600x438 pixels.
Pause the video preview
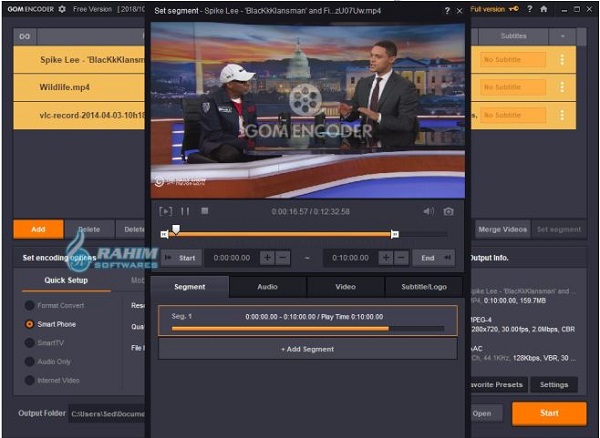click(185, 211)
